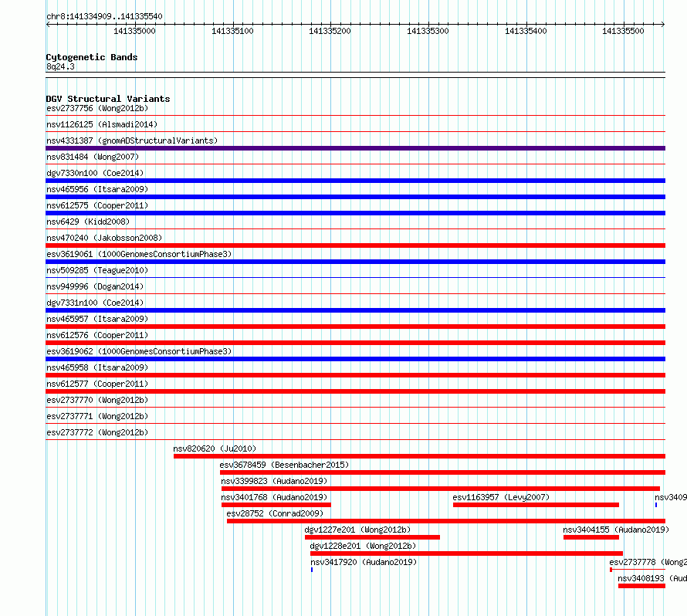This screenshot has width=687, height=616.
Task: Click the esv2737772 (Wong2012b) label
Action: (97, 432)
